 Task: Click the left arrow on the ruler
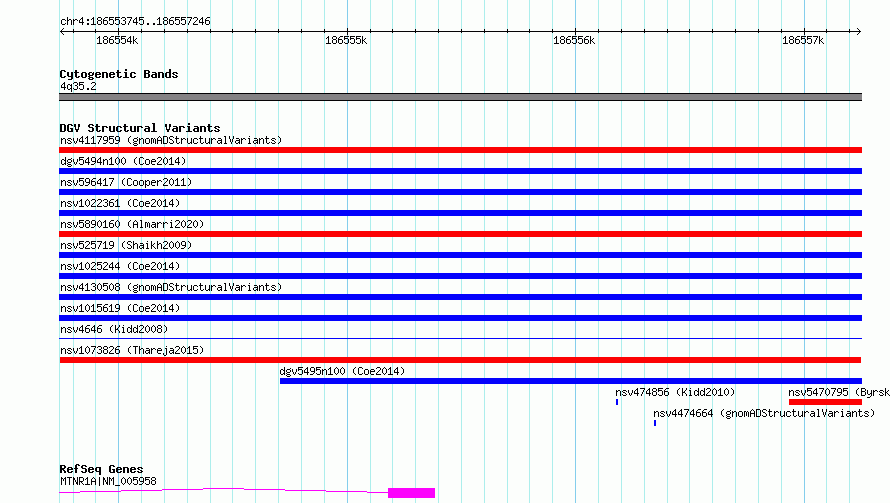(62, 32)
